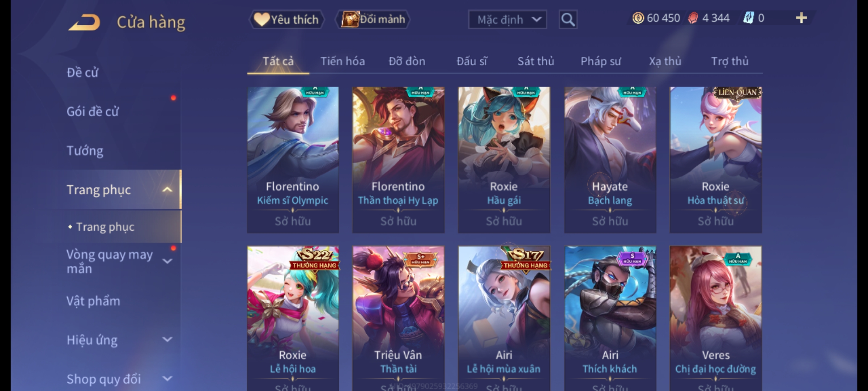
Task: Tap the back arrow beside Cửa hàng
Action: pyautogui.click(x=84, y=22)
